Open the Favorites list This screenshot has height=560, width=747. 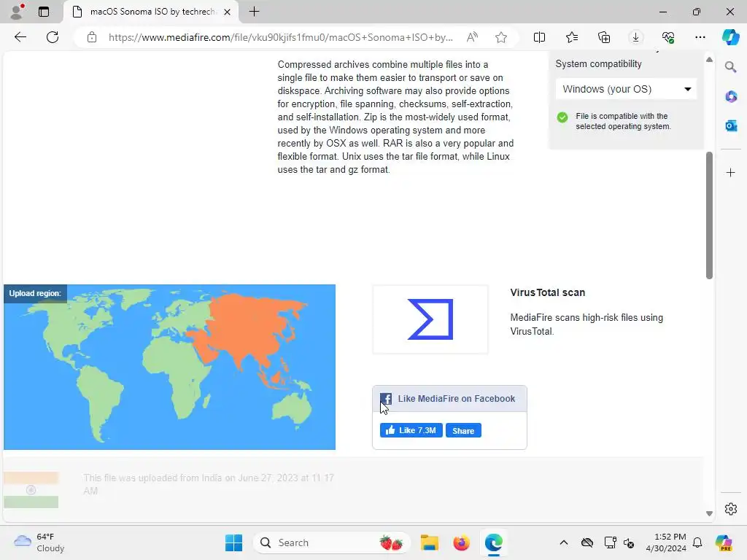[572, 37]
